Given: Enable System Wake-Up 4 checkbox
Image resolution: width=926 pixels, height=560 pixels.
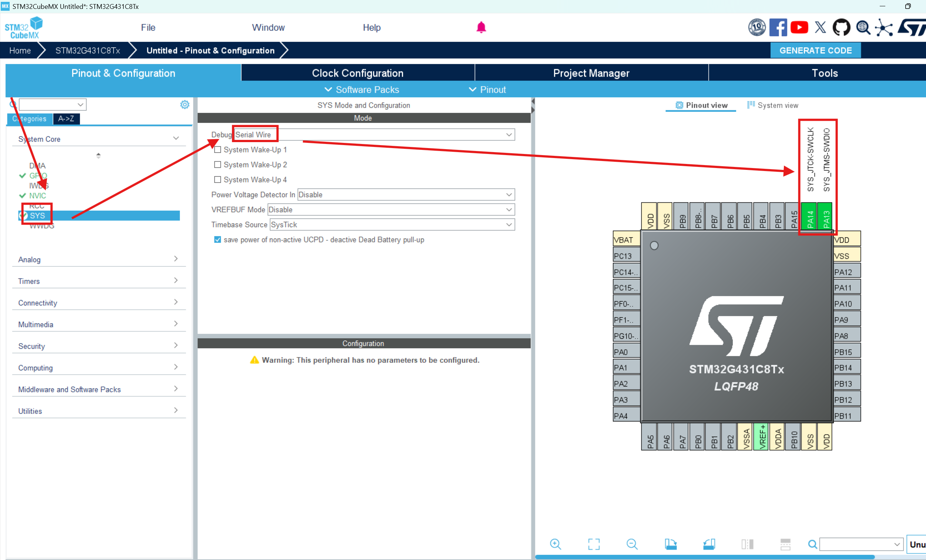Looking at the screenshot, I should [217, 180].
